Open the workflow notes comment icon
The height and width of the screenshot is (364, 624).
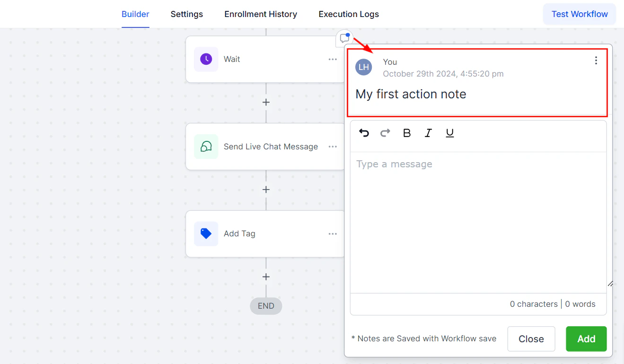click(344, 39)
